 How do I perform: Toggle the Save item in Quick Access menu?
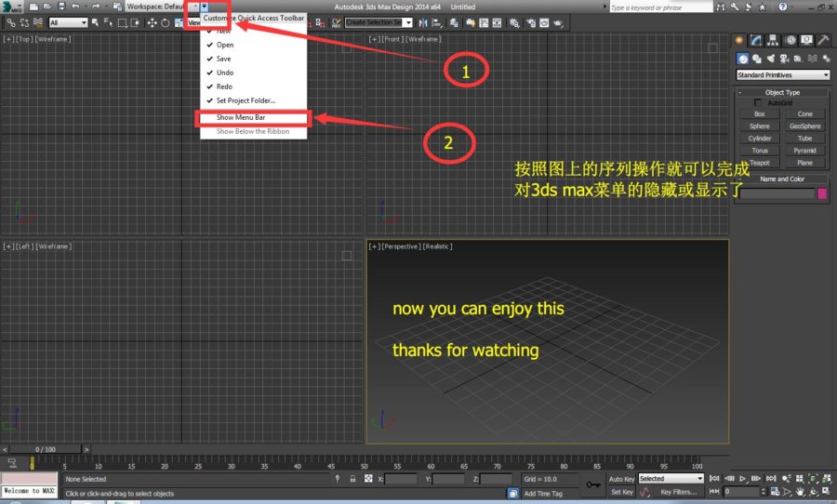tap(254, 59)
